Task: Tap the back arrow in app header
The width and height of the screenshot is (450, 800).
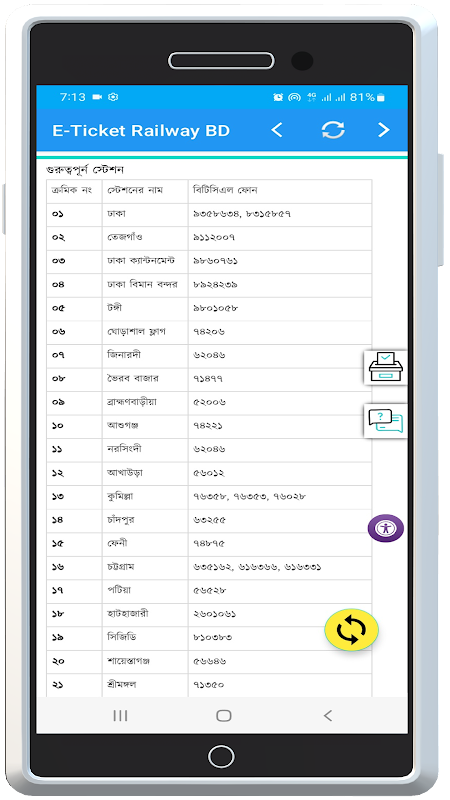Action: (277, 130)
